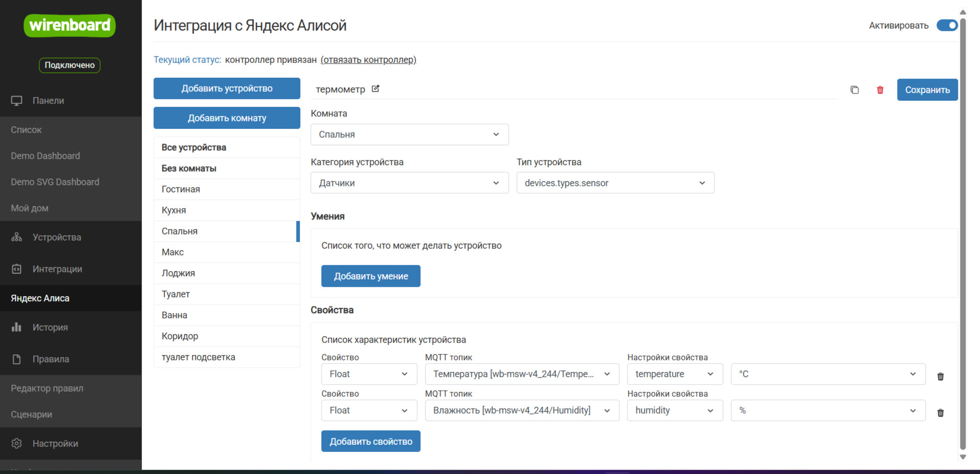Click the Добавить свойство button
This screenshot has width=980, height=474.
(371, 441)
